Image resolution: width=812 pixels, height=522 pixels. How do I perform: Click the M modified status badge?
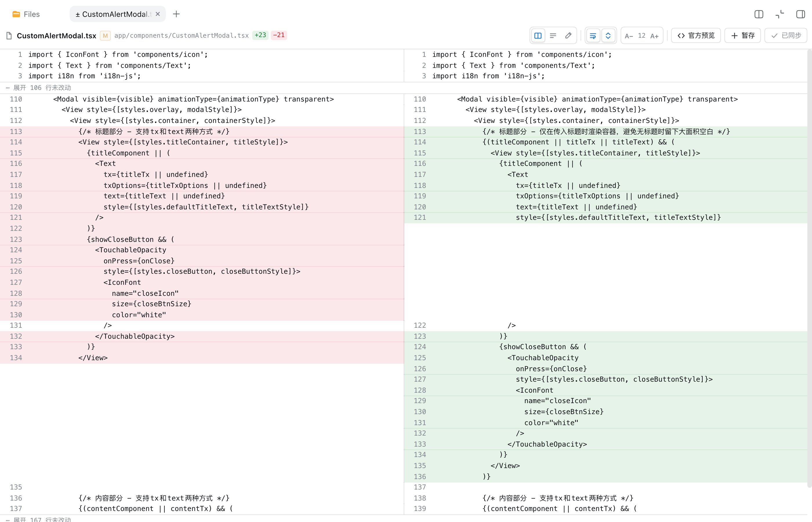point(105,36)
